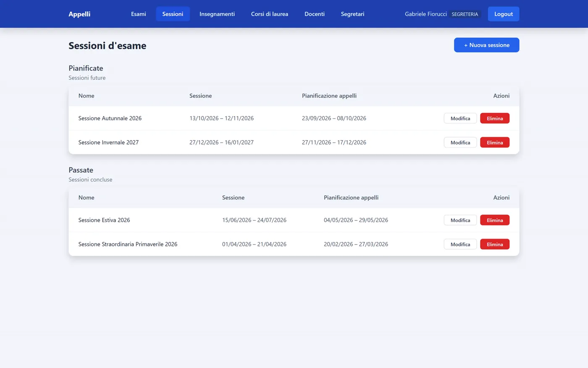Click the user name Gabriele Fiorucci
588x368 pixels.
pyautogui.click(x=426, y=14)
